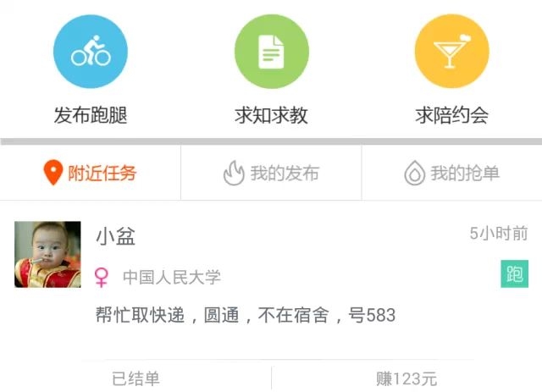The image size is (542, 392).
Task: Tap the blue cyclist errand icon
Action: [91, 52]
